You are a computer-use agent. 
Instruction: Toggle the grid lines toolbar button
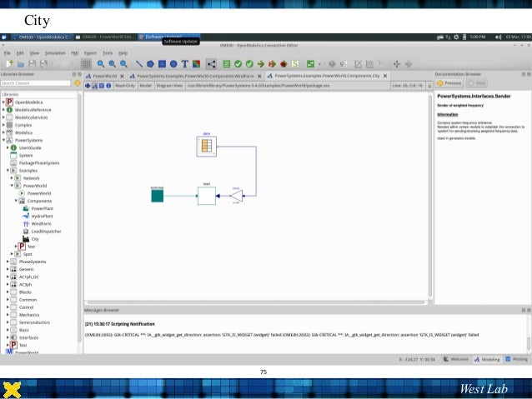87,63
